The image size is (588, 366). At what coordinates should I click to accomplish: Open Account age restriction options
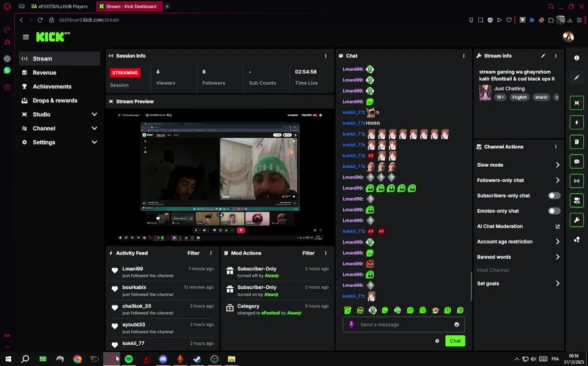click(518, 241)
